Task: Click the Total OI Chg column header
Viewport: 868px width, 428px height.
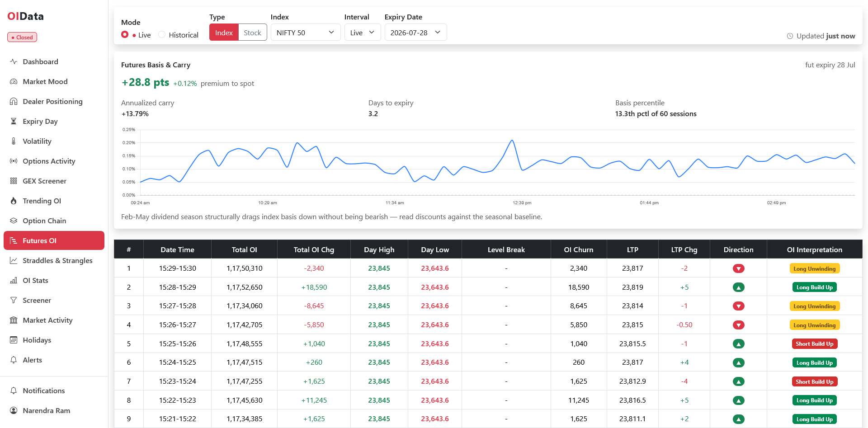Action: click(x=314, y=249)
